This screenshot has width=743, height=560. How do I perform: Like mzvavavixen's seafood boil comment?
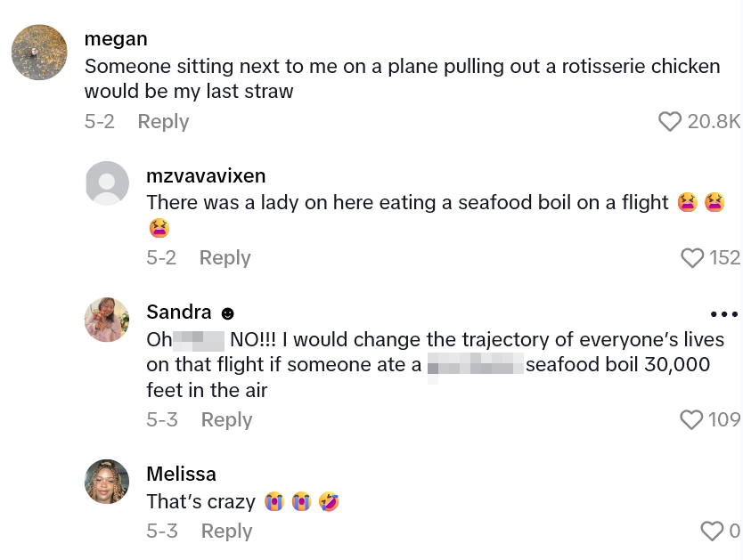(x=692, y=257)
